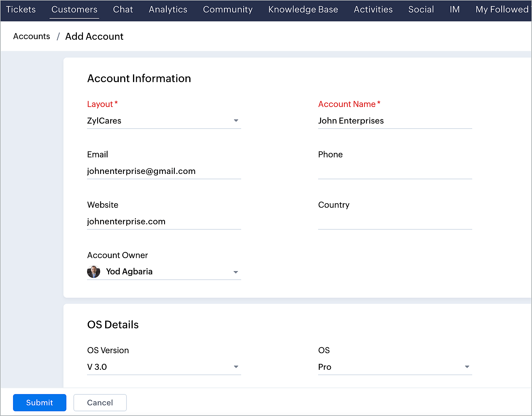Click the Customers tab

click(x=74, y=9)
